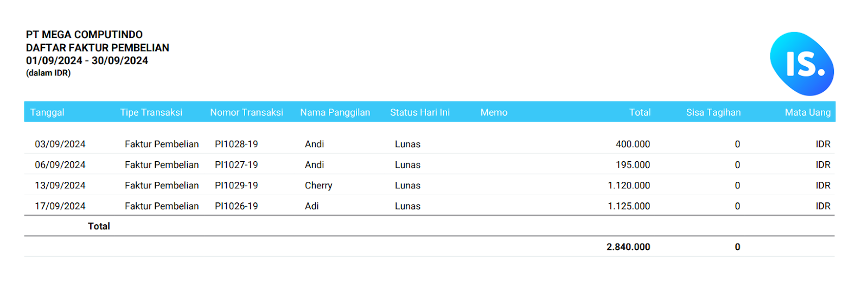Open transaction number PI1029-19
Viewport: 868px width, 292px height.
click(x=237, y=185)
